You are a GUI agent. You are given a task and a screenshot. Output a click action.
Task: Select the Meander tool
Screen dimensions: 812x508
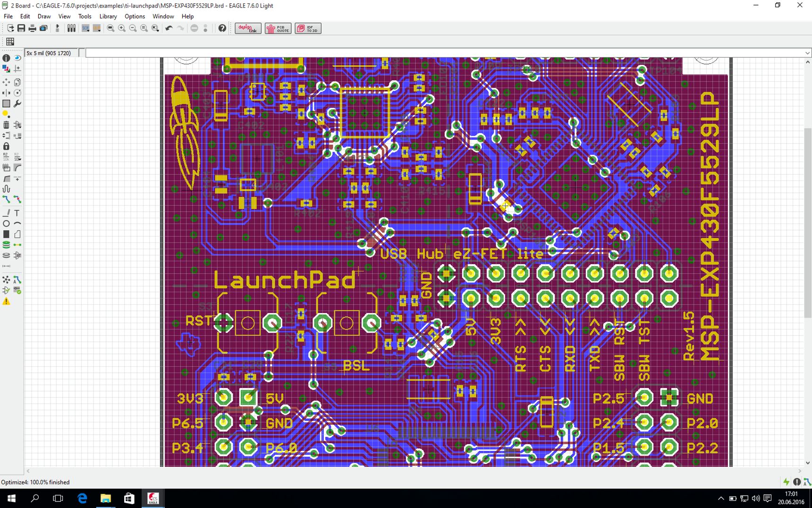pos(6,189)
